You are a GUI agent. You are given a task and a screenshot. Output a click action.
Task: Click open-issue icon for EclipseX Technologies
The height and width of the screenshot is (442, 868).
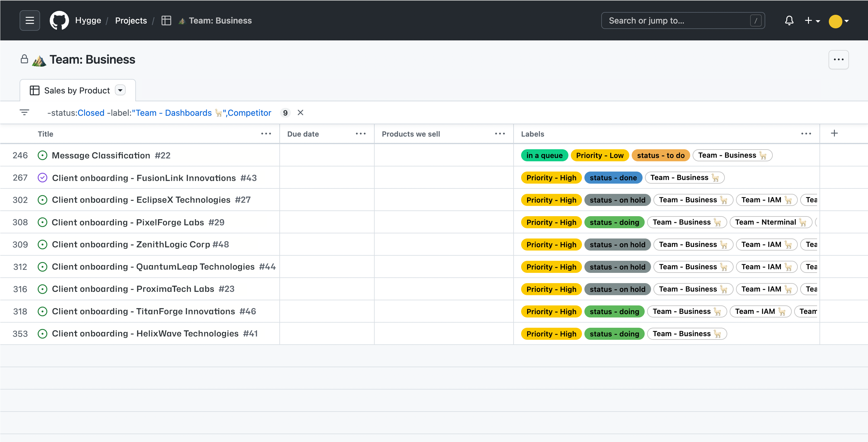pyautogui.click(x=42, y=200)
